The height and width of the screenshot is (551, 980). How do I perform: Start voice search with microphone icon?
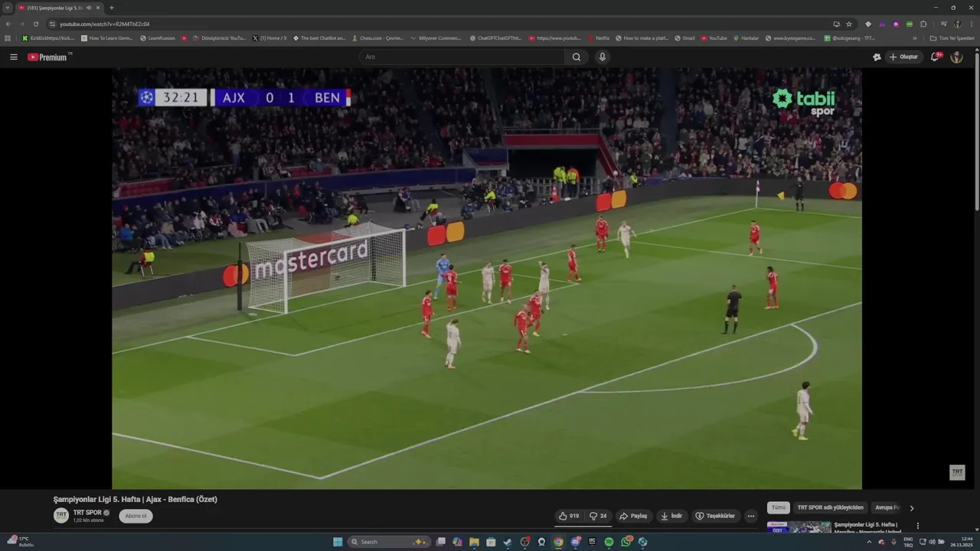coord(603,57)
